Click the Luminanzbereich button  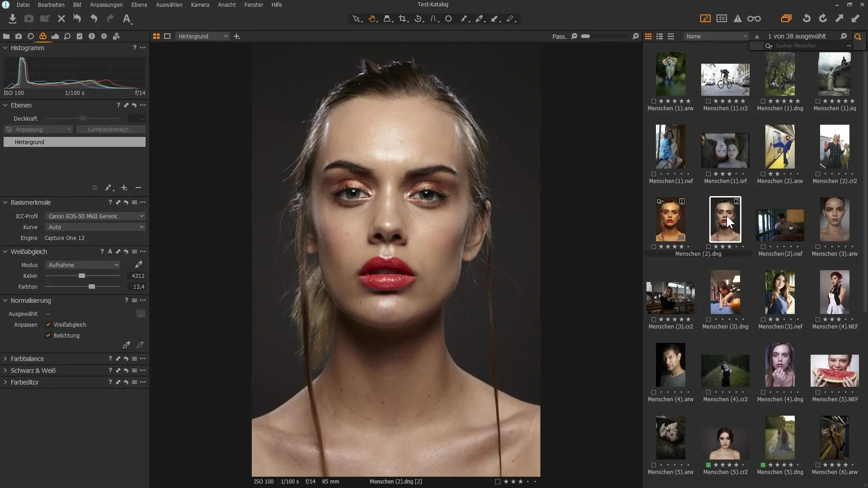click(x=111, y=129)
